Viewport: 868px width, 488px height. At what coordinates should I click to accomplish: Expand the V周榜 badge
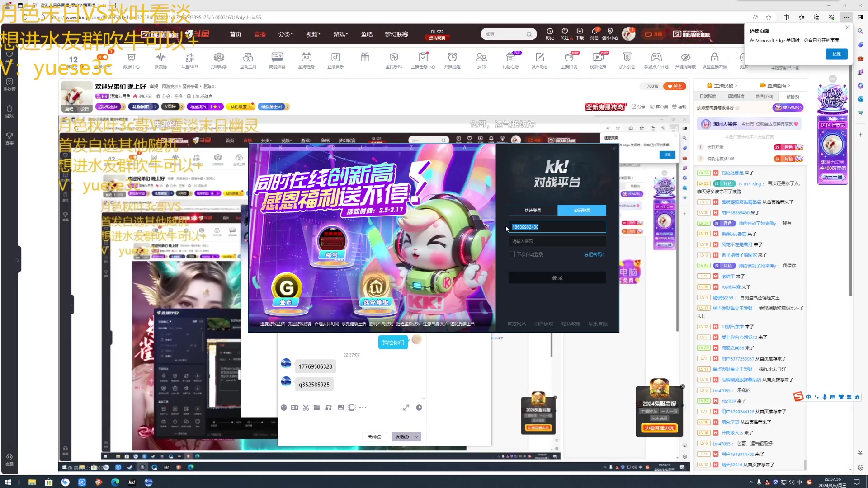(x=173, y=107)
